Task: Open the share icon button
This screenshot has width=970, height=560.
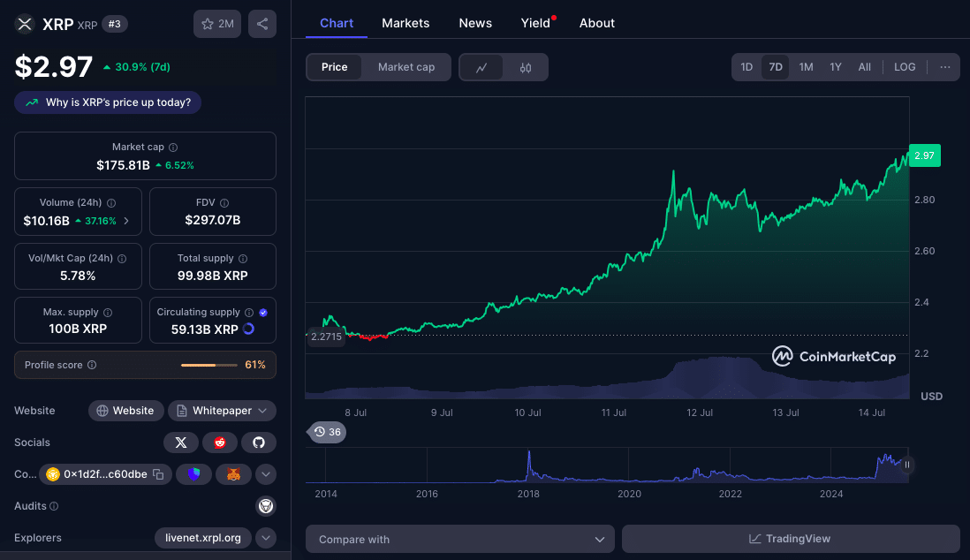Action: [262, 24]
